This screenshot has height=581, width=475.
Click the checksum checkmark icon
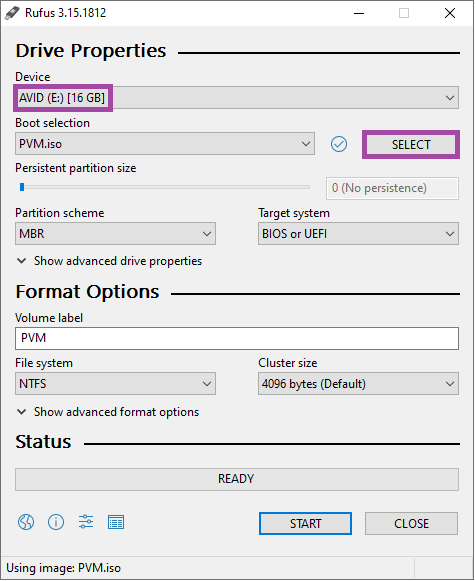point(339,144)
